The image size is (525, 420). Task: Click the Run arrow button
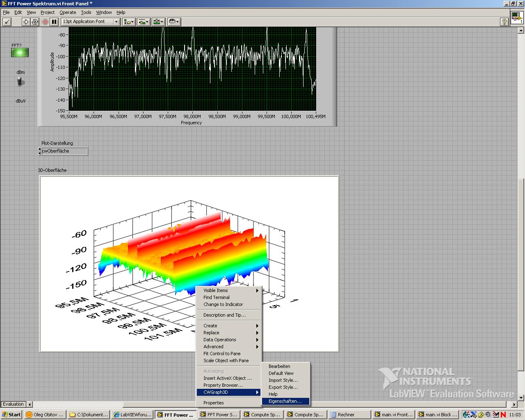(x=26, y=22)
